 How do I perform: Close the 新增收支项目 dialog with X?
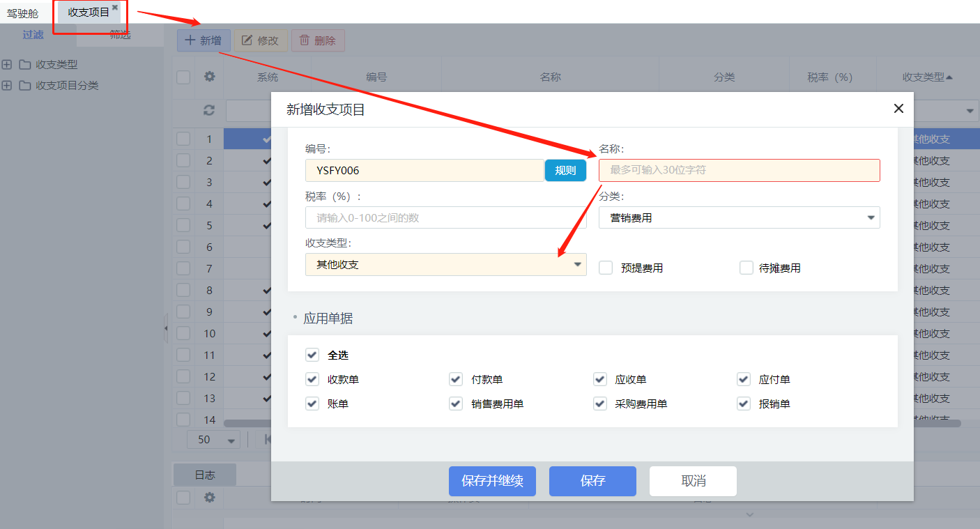tap(898, 108)
